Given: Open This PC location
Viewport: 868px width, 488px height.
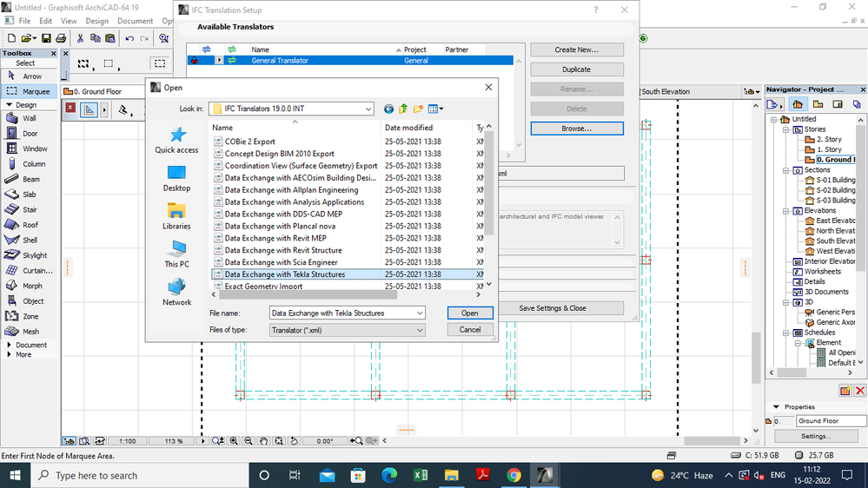Looking at the screenshot, I should coord(176,254).
